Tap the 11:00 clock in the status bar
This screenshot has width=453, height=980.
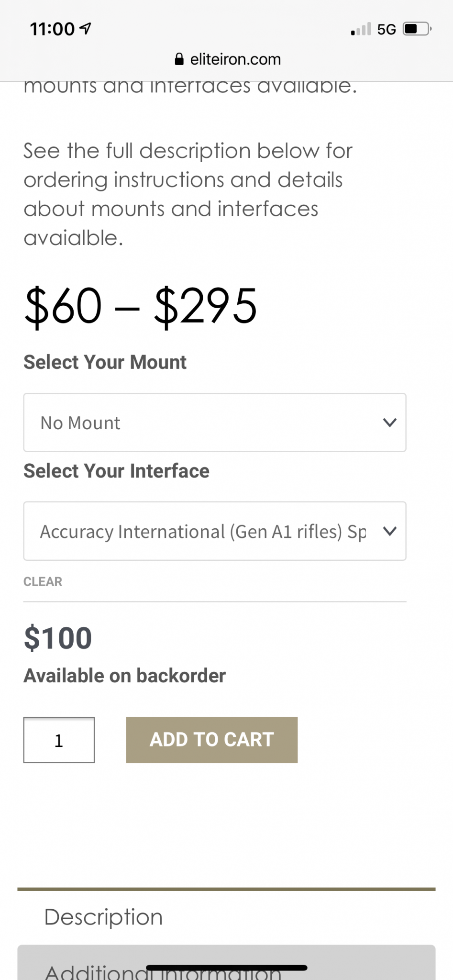pos(52,29)
